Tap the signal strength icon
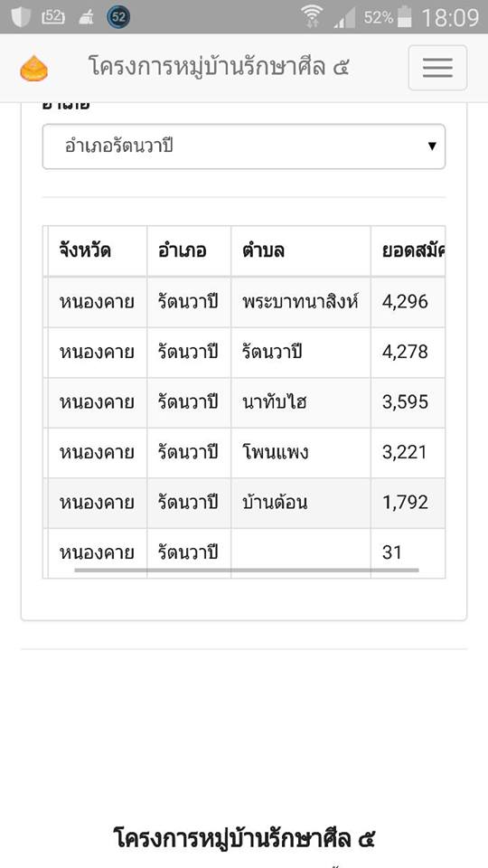The width and height of the screenshot is (488, 868). click(344, 18)
